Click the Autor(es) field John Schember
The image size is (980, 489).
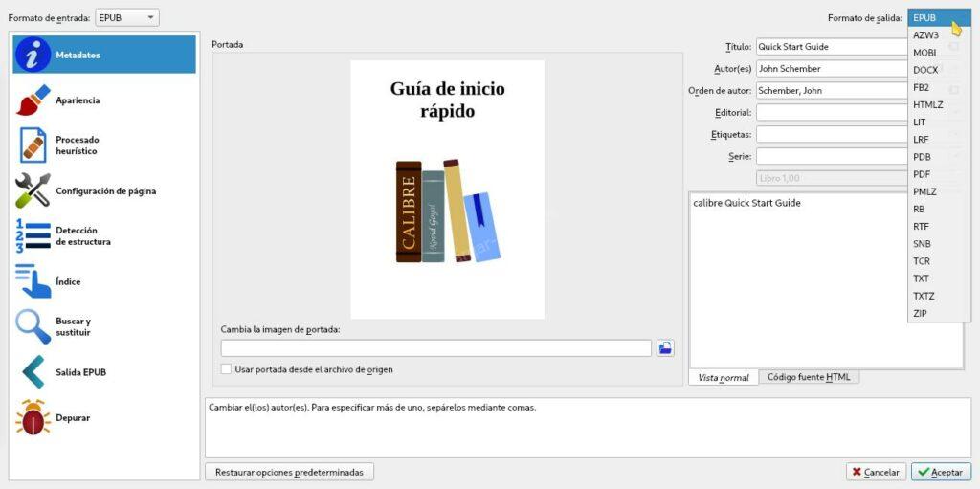tap(832, 68)
